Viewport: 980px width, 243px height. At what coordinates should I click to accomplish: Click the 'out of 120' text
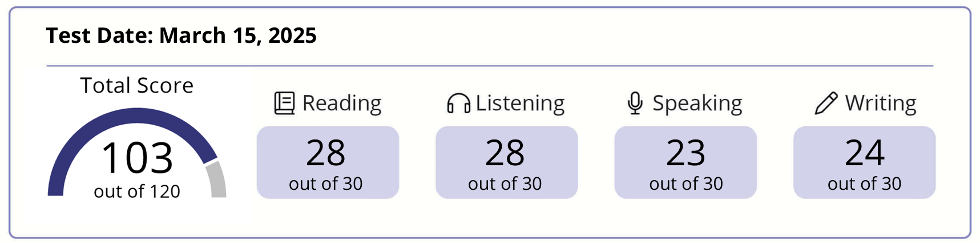point(137,192)
